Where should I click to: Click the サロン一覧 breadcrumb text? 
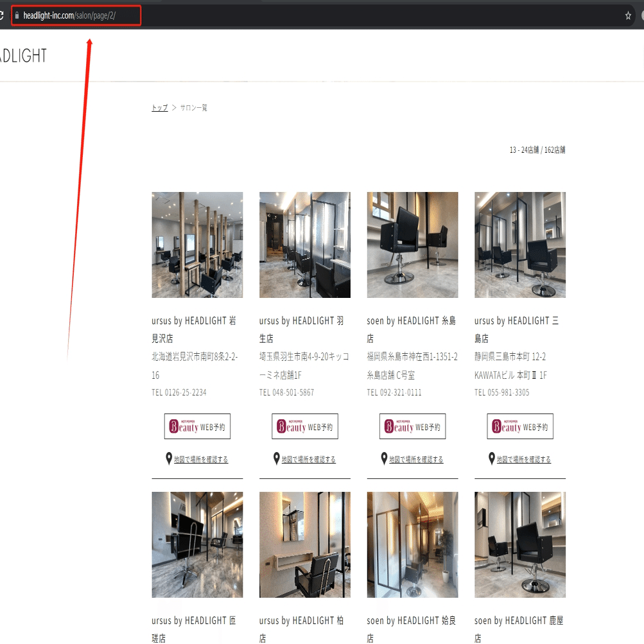coord(193,108)
